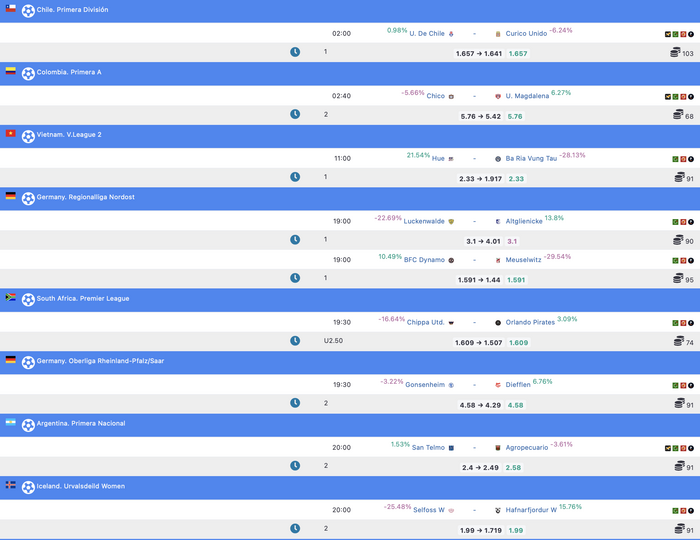Viewport: 700px width, 540px height.
Task: Open the Altglienicke team link
Action: tap(524, 221)
